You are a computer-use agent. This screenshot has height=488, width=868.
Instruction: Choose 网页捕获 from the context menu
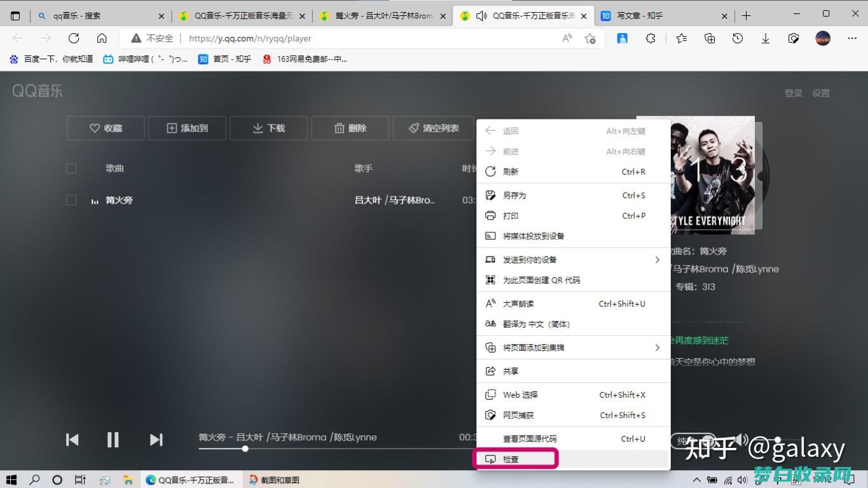[x=574, y=415]
